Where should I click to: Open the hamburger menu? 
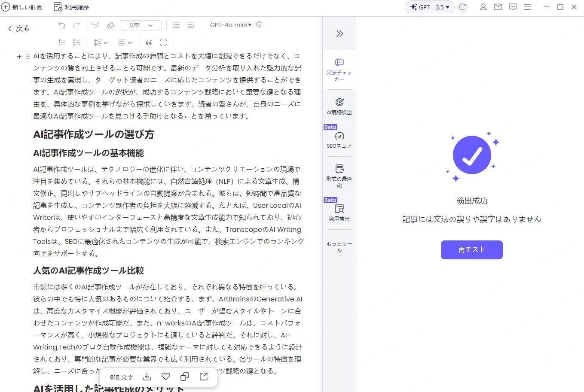(x=527, y=7)
